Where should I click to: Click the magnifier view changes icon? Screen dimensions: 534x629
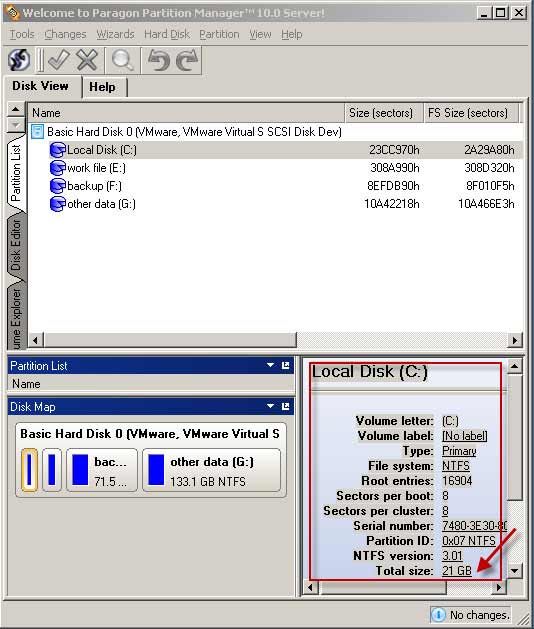[122, 60]
